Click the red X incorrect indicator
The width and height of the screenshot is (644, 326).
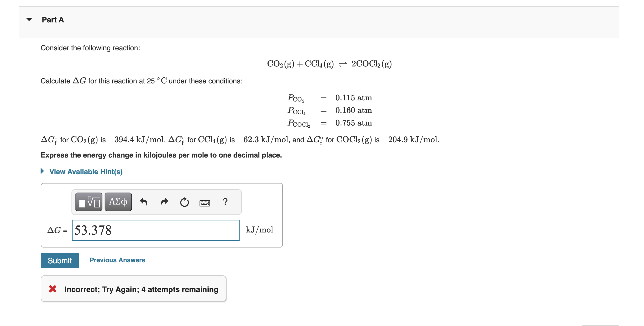tap(52, 289)
